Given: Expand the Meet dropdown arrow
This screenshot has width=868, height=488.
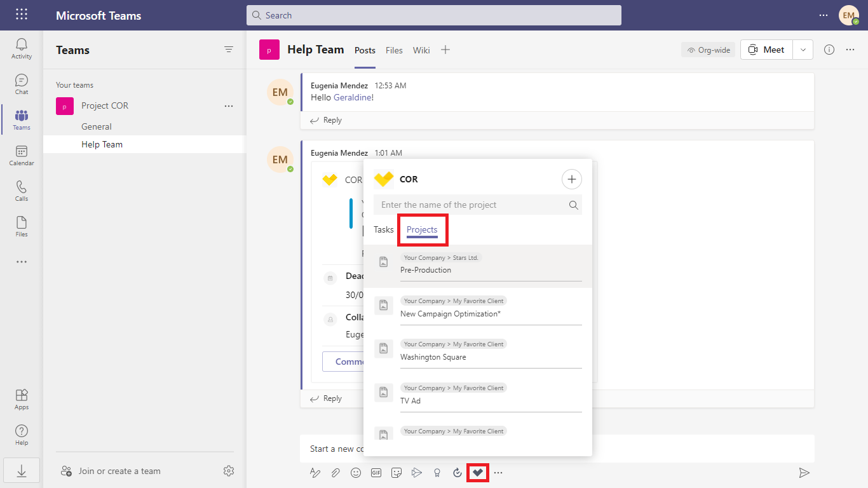Looking at the screenshot, I should click(x=803, y=50).
